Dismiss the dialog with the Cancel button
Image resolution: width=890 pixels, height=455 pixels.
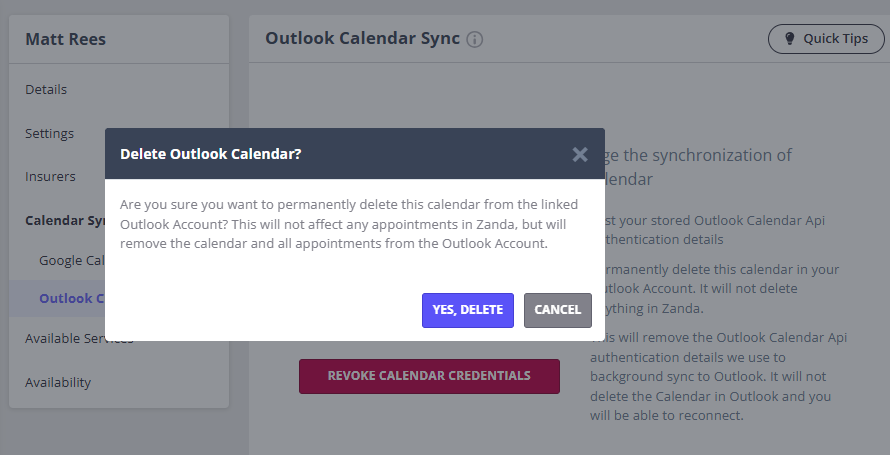coord(557,310)
